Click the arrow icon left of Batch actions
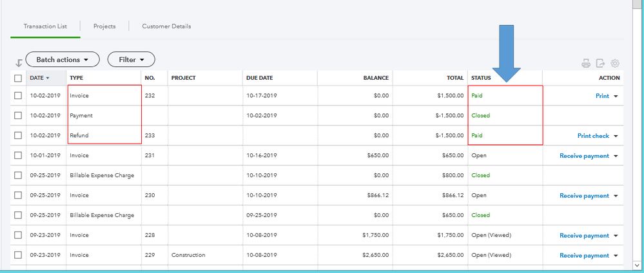This screenshot has height=273, width=644. coord(19,62)
